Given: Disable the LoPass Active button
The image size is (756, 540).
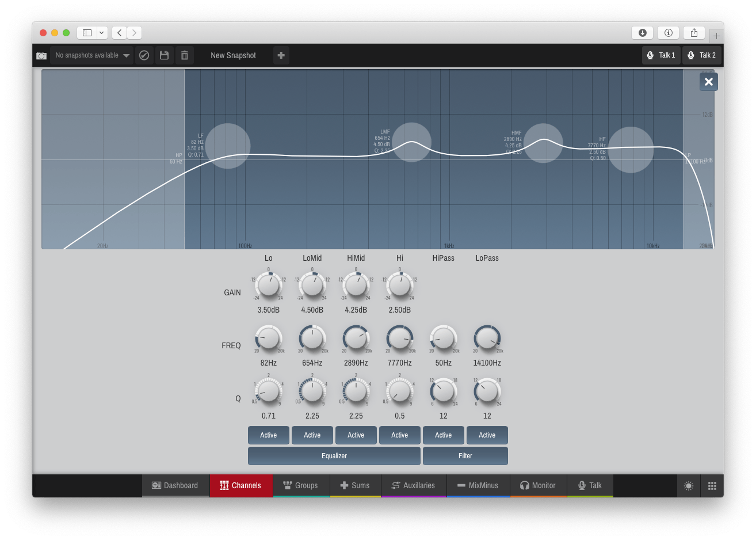Looking at the screenshot, I should coord(487,435).
